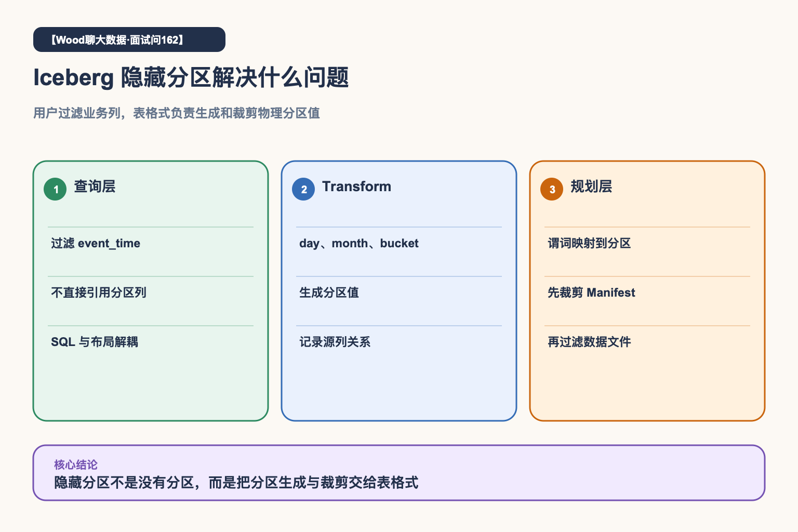This screenshot has width=798, height=532.
Task: Click the purple 核心结论 label
Action: tap(76, 464)
